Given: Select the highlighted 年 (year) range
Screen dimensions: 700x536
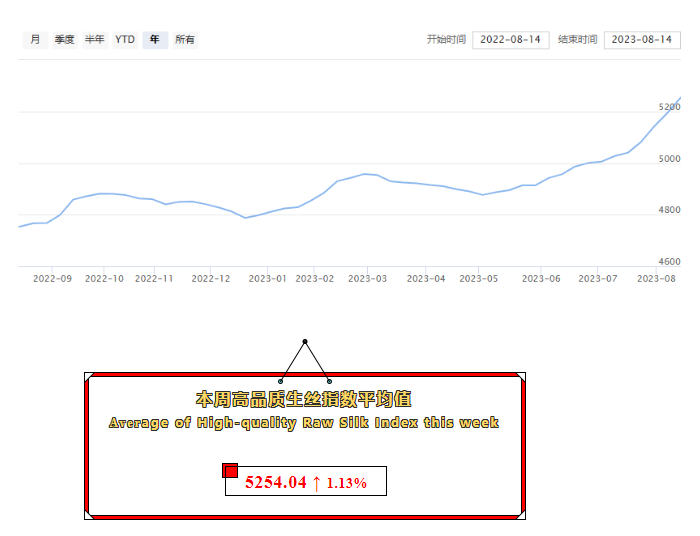Looking at the screenshot, I should pyautogui.click(x=154, y=40).
